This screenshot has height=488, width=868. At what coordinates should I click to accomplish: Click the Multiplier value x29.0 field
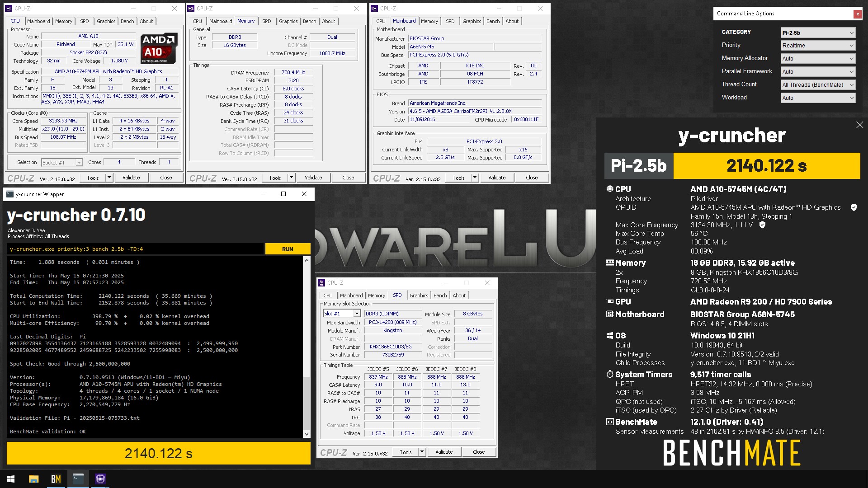click(63, 129)
